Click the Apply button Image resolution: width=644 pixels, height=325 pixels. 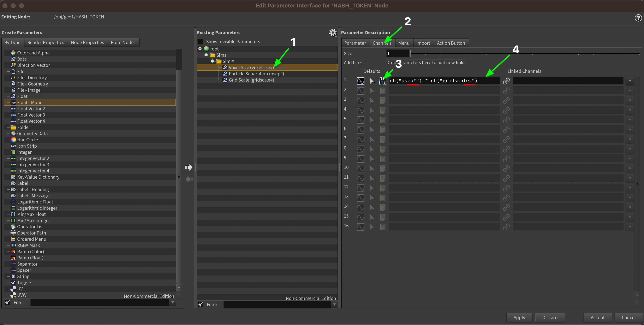pos(519,318)
